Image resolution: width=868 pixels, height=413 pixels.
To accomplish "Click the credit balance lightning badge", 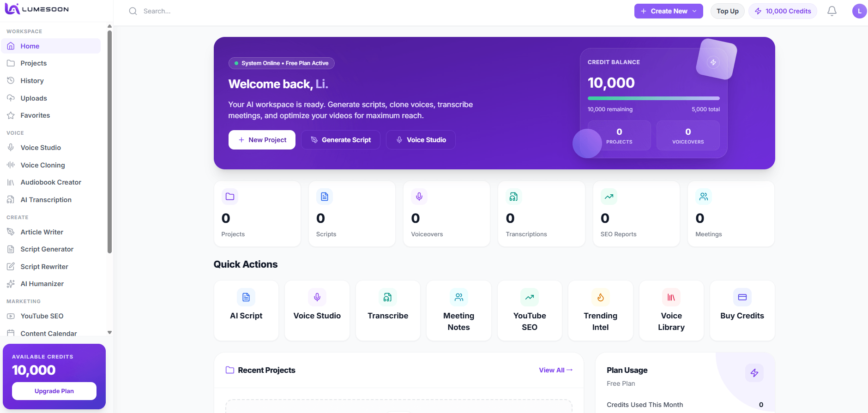I will 713,62.
